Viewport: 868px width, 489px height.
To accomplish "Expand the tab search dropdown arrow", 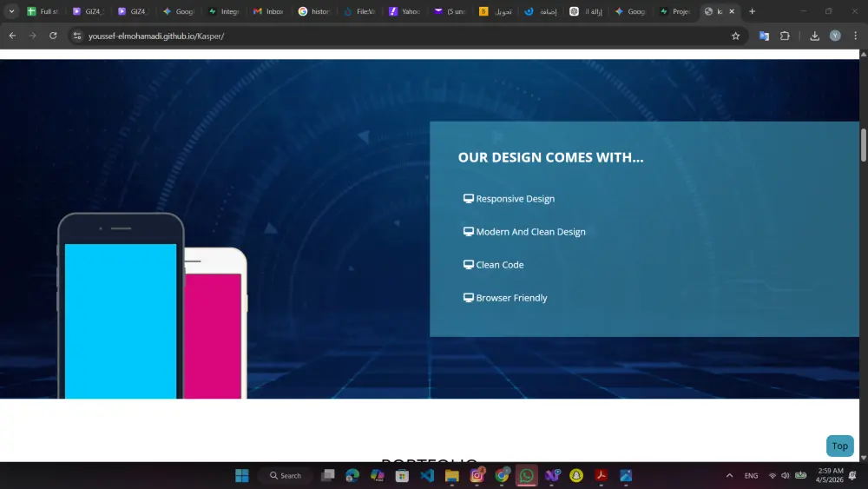I will point(11,11).
